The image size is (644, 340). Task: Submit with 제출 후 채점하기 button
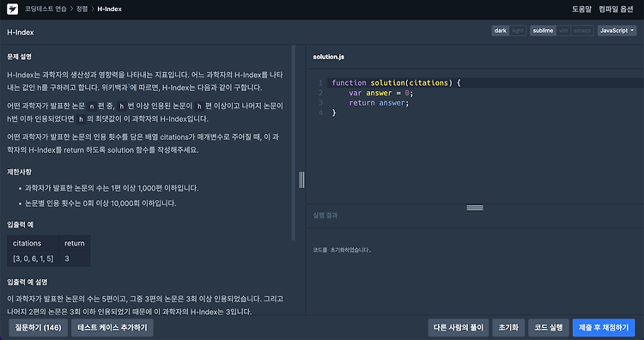604,328
